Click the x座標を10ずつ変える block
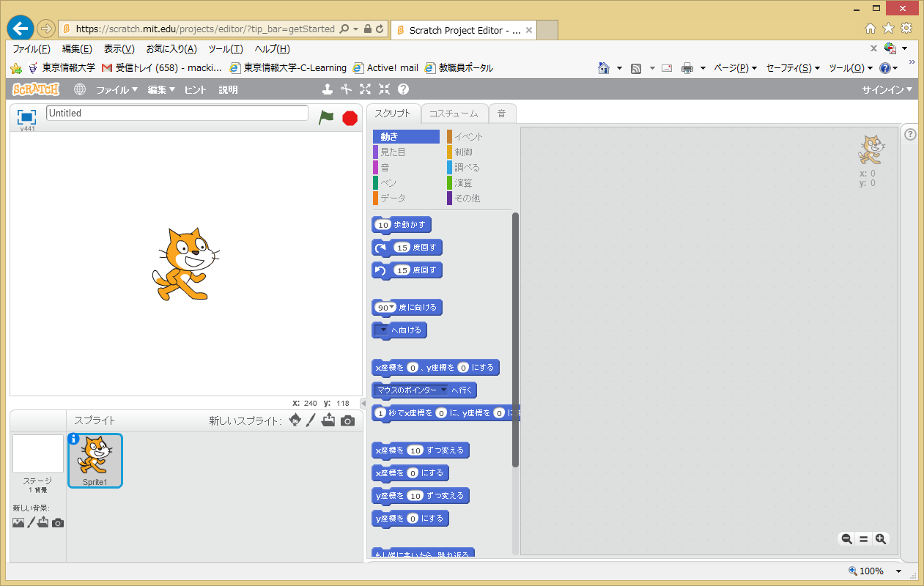Screen dimensions: 924x586 click(x=421, y=450)
